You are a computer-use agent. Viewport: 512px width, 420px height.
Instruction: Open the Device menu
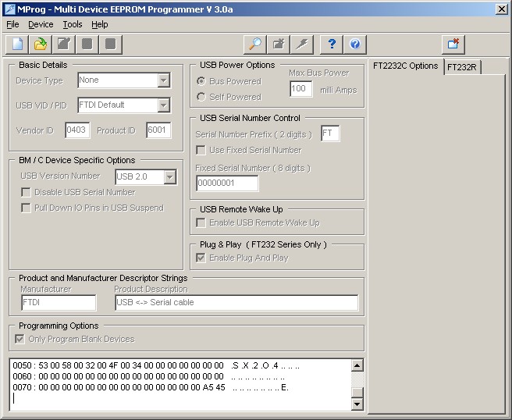pyautogui.click(x=41, y=24)
